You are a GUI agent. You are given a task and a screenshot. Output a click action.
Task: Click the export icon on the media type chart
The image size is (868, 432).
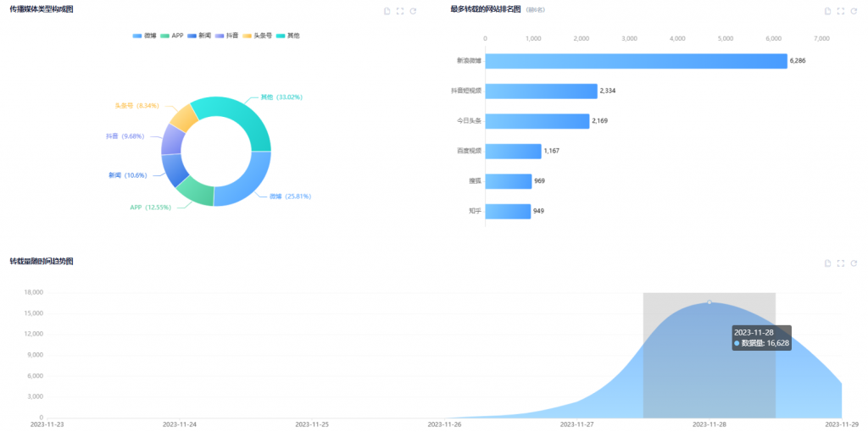387,11
